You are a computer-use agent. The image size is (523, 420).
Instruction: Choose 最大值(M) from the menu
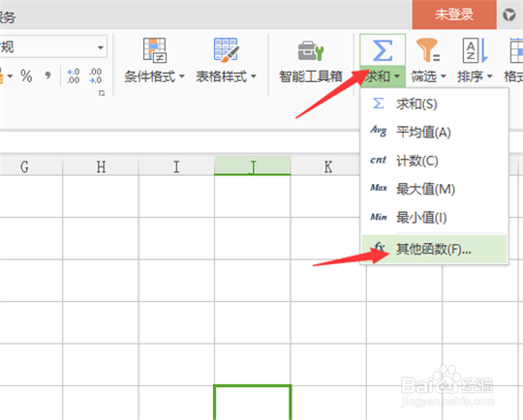(x=434, y=189)
